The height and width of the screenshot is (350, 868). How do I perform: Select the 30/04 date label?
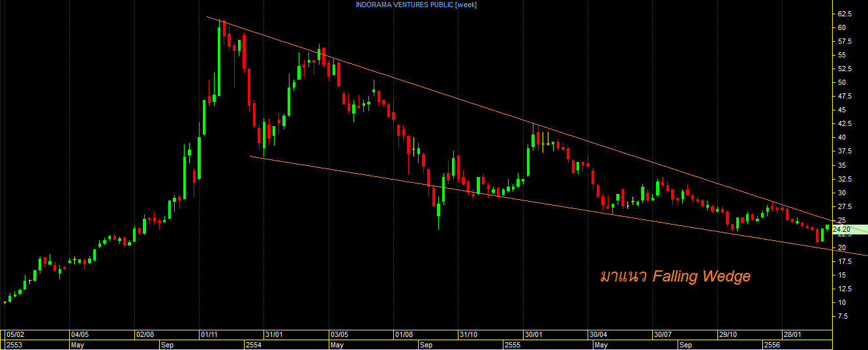tap(599, 334)
